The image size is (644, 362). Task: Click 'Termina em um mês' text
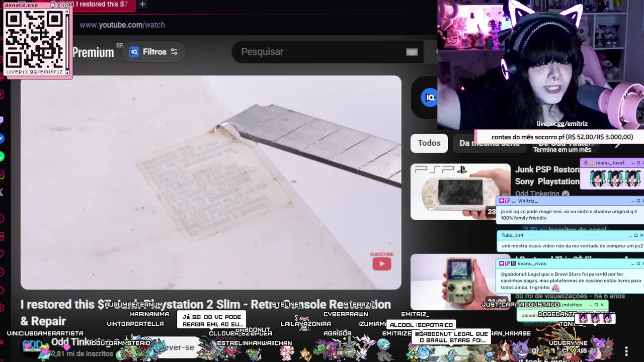click(x=562, y=149)
